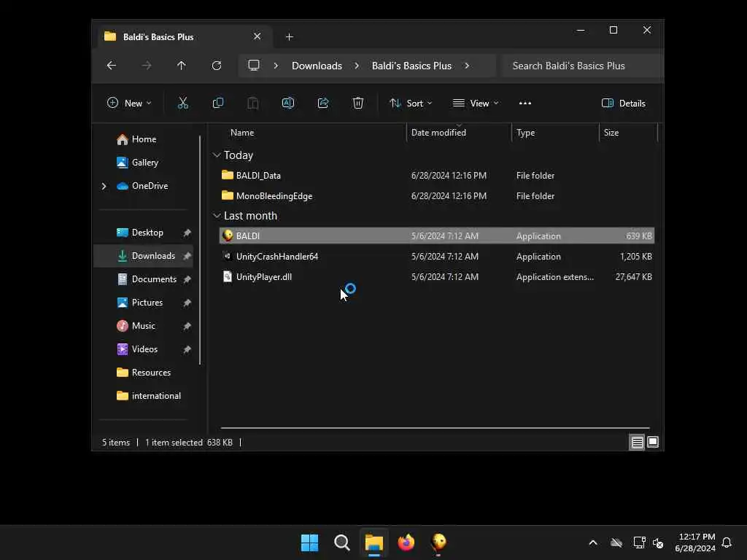Go back to the previous folder
Image resolution: width=747 pixels, height=560 pixels.
pyautogui.click(x=112, y=66)
